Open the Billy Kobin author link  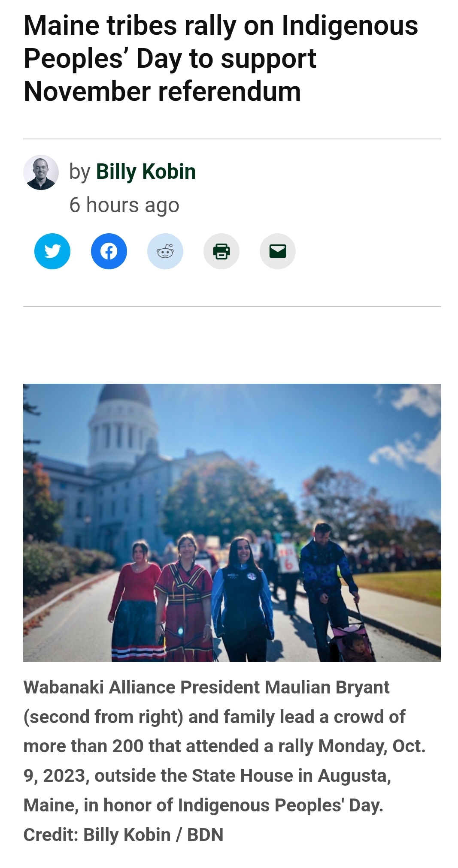(x=146, y=172)
